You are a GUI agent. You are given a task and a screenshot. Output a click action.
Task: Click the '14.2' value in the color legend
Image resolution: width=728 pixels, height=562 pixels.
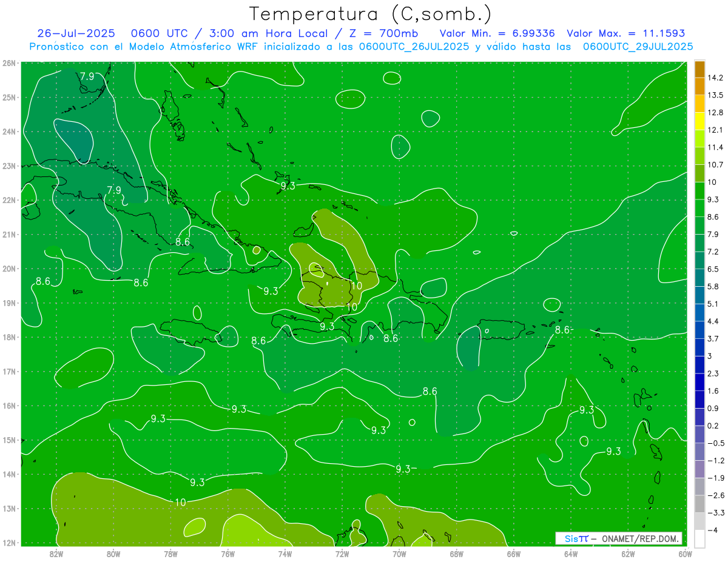(x=715, y=78)
